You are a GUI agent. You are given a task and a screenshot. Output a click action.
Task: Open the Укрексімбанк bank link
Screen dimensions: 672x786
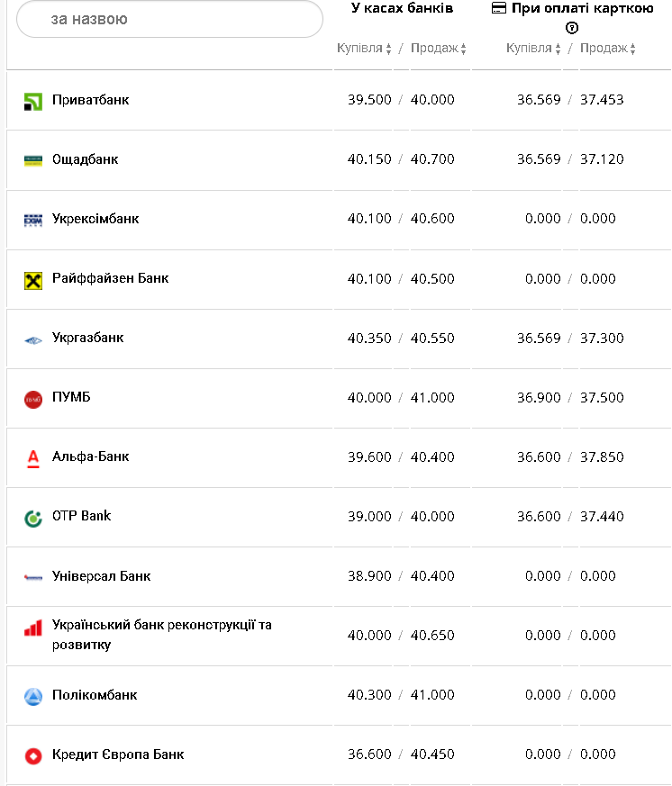click(x=95, y=219)
